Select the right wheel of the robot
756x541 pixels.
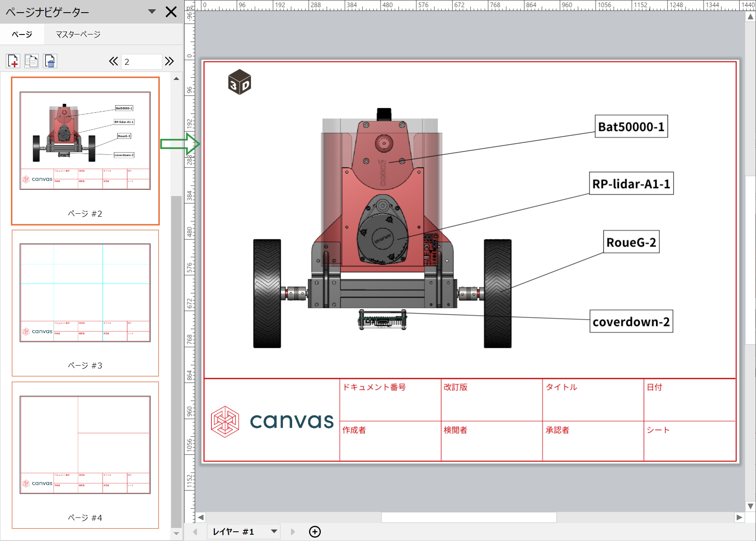tap(498, 294)
